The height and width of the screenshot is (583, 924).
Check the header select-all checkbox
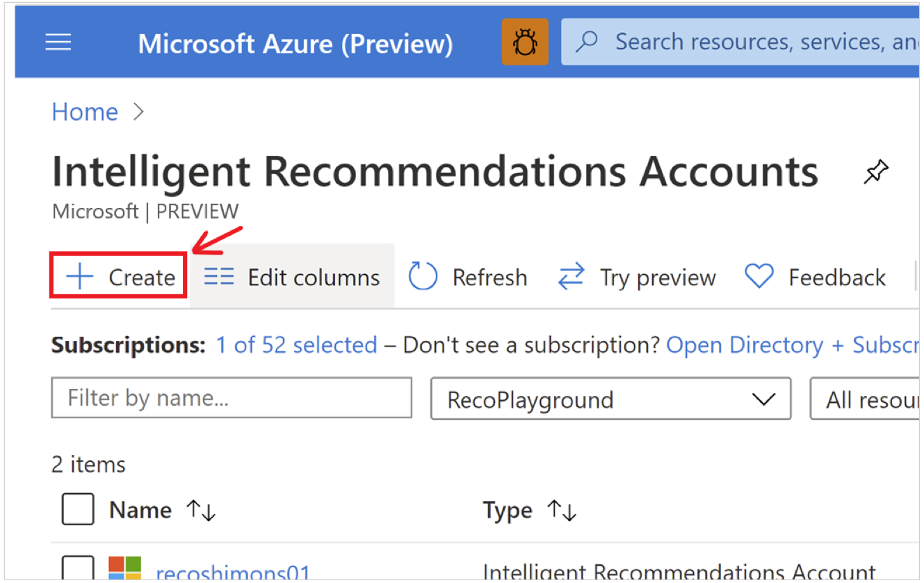pos(77,509)
